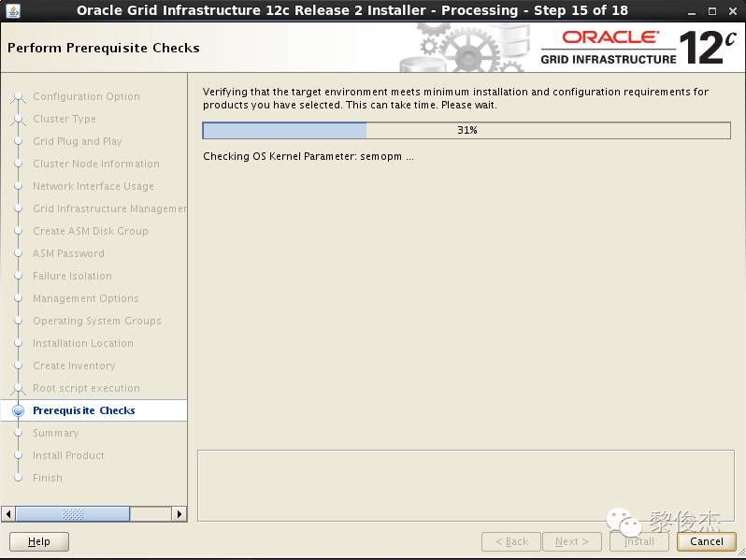Select the Prerequisite Checks step

(x=84, y=410)
